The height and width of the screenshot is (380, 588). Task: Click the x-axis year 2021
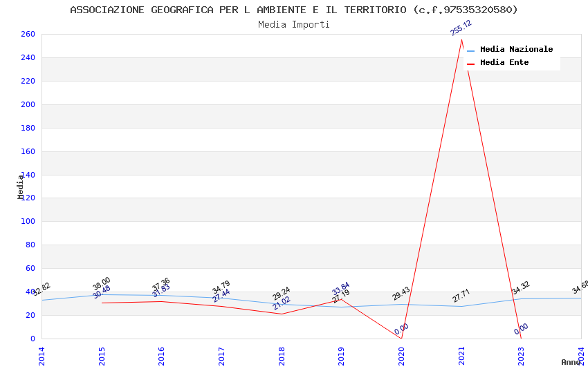pyautogui.click(x=461, y=356)
